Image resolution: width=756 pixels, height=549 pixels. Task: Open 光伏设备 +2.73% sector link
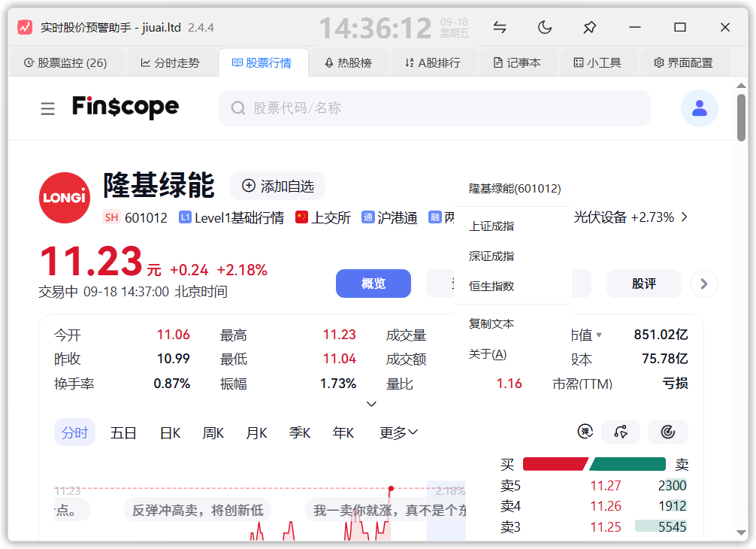tap(624, 217)
